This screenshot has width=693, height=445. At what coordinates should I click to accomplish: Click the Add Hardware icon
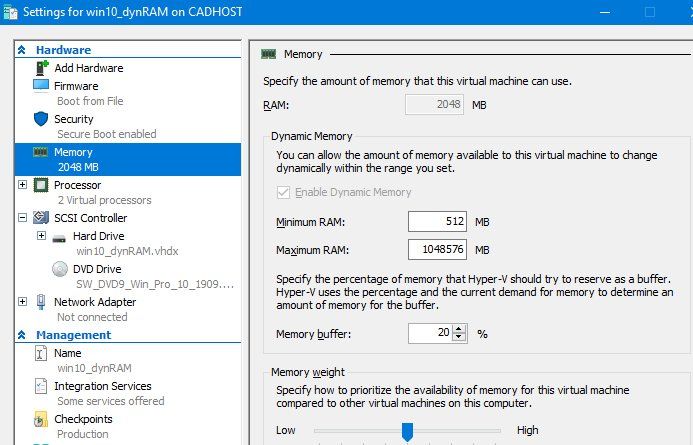[42, 68]
